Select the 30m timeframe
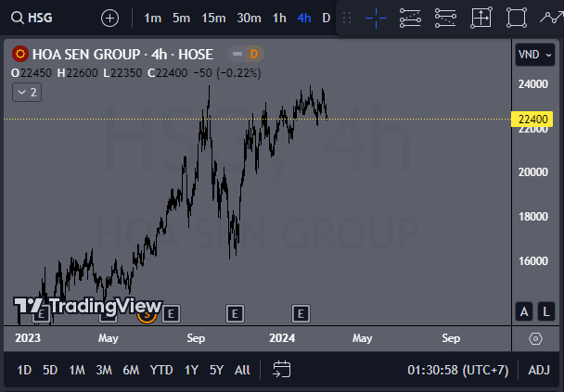564x392 pixels. pos(249,18)
